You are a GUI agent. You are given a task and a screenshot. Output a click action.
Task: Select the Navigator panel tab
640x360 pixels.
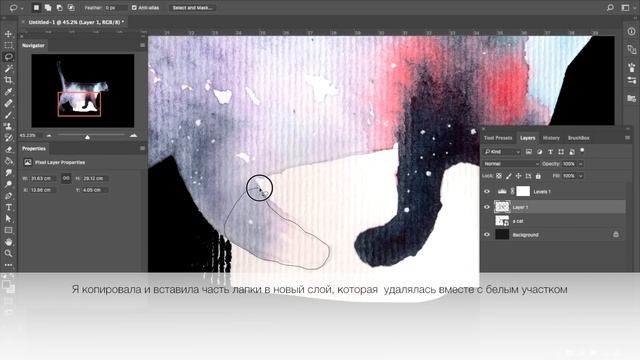[x=33, y=45]
